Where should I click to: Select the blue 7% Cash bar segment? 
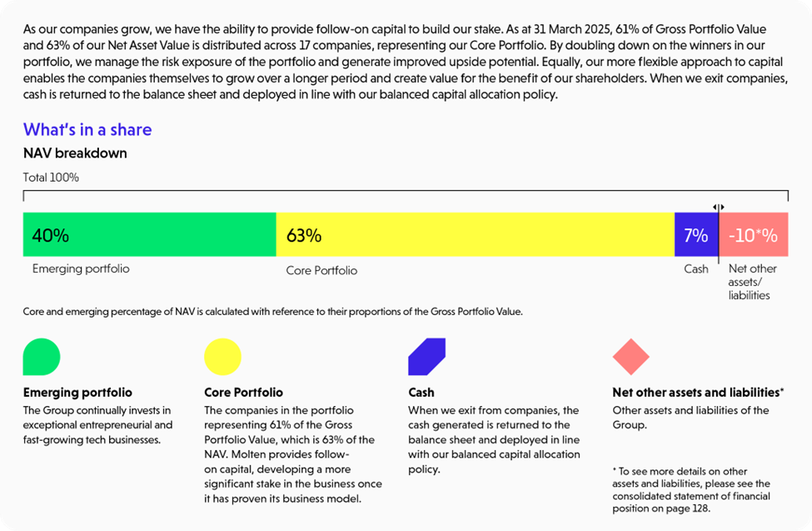coord(695,235)
